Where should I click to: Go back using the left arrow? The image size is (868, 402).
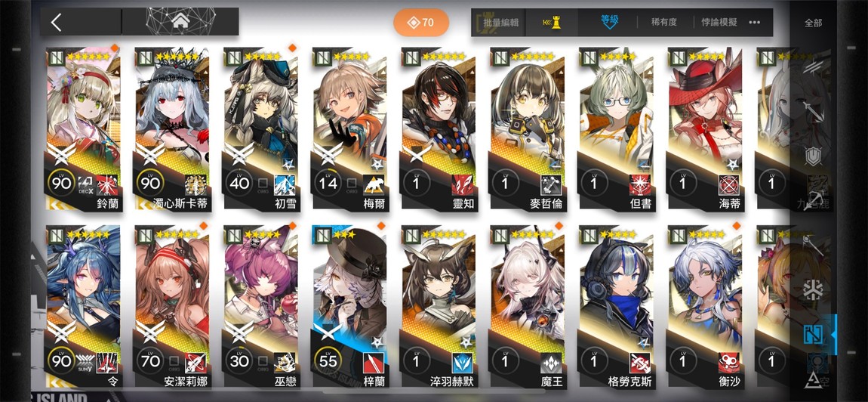coord(56,22)
